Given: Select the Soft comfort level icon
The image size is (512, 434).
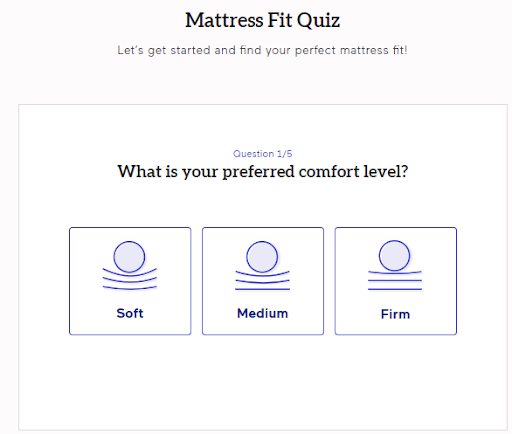Looking at the screenshot, I should tap(130, 265).
